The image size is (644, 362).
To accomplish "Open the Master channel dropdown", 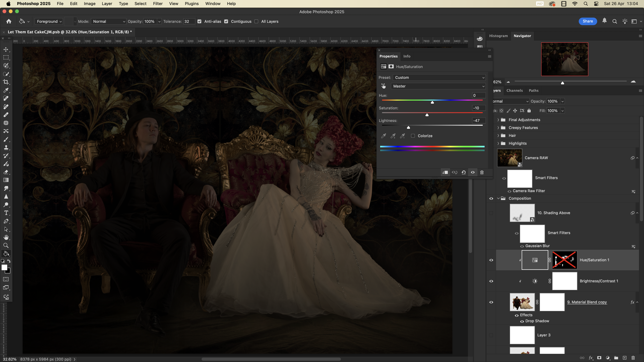I will click(438, 86).
